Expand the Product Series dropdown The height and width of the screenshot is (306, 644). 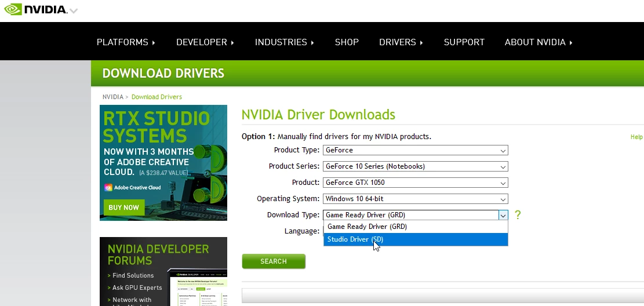(416, 166)
